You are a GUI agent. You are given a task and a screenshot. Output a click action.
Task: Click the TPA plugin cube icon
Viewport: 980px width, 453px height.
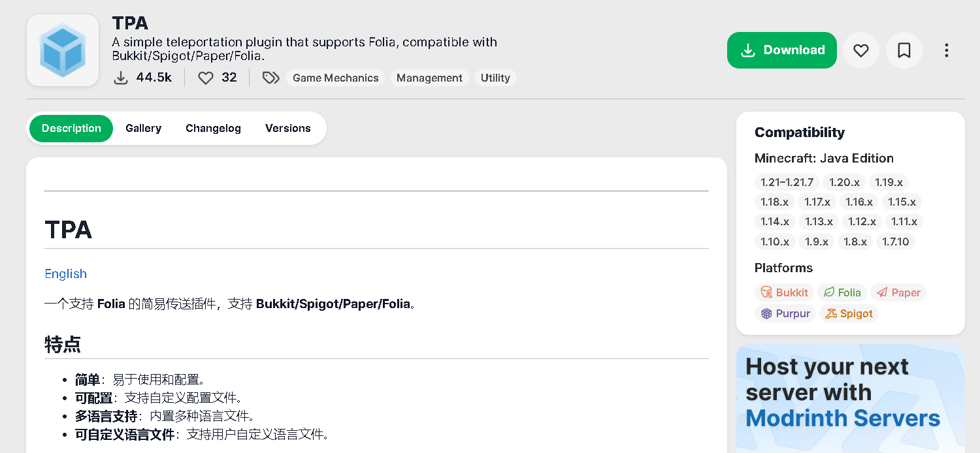(63, 50)
